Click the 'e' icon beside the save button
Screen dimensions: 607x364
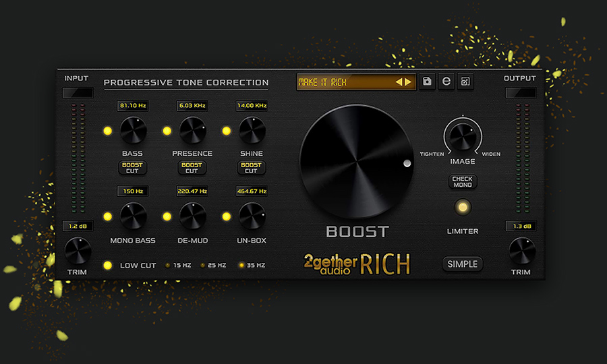[x=445, y=82]
